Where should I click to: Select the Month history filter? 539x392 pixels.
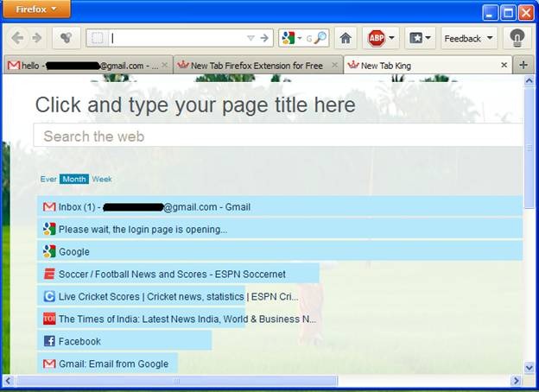(x=74, y=179)
